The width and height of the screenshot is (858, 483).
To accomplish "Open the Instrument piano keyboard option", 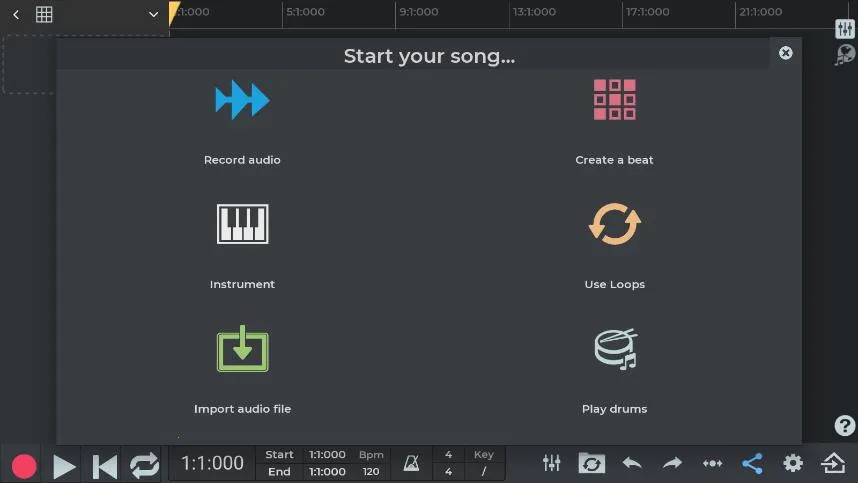I will [x=242, y=225].
